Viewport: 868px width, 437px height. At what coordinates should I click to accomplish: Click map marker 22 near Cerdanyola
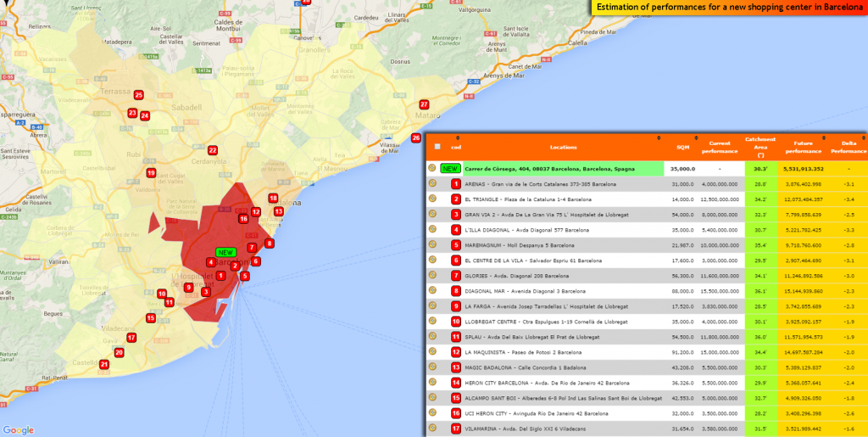click(x=213, y=150)
